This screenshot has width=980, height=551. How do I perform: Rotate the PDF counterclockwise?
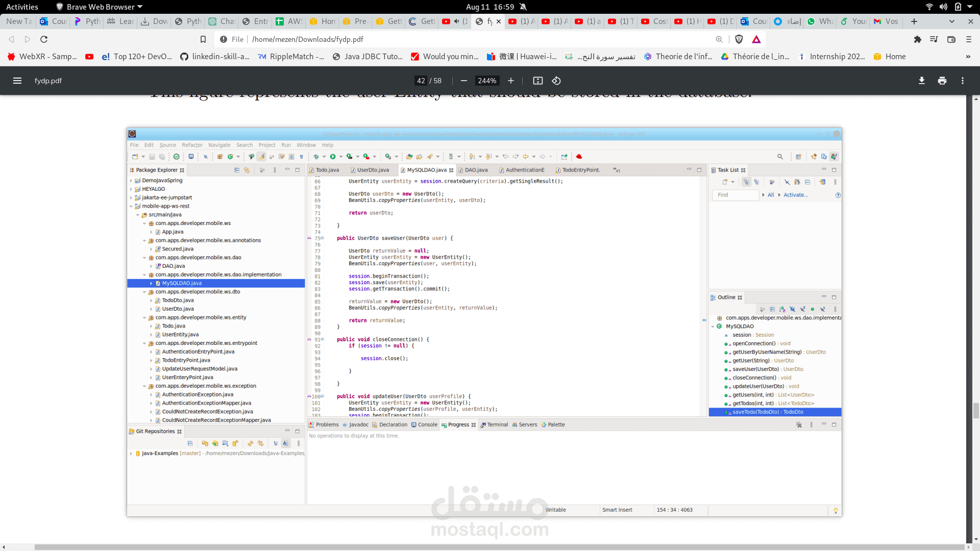(556, 81)
